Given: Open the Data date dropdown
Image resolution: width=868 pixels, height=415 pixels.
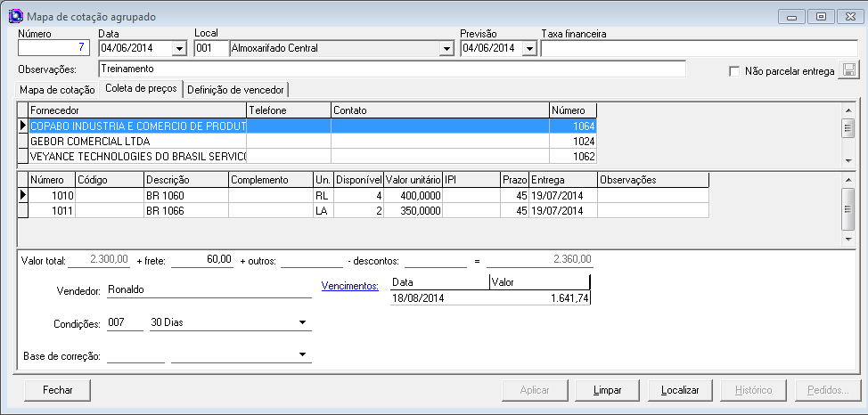Looking at the screenshot, I should [178, 48].
